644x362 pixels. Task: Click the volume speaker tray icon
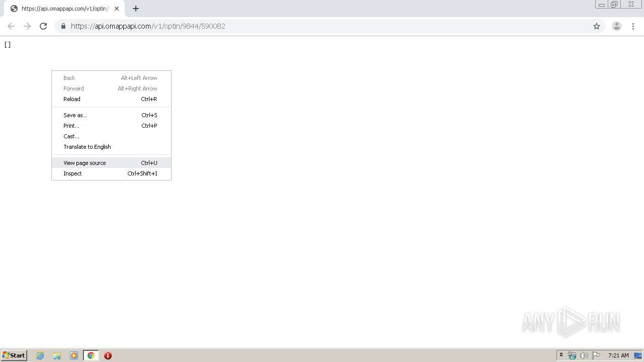pyautogui.click(x=584, y=355)
